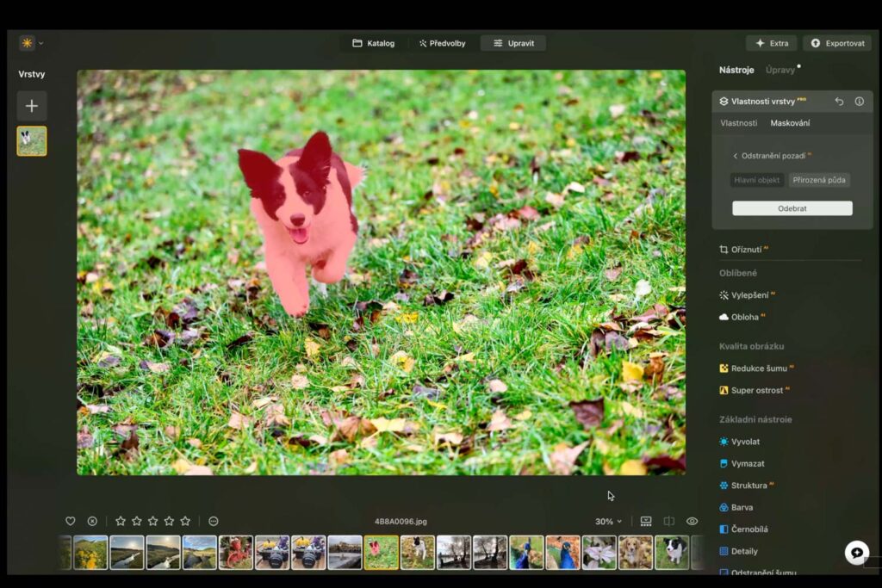Screen dimensions: 882x588
Task: Open the Super ostrost sharpening tool
Action: 760,390
